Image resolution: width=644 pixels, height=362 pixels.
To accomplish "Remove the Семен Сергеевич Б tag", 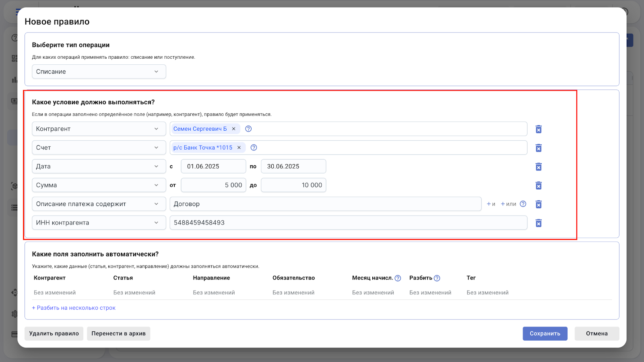I will tap(233, 129).
